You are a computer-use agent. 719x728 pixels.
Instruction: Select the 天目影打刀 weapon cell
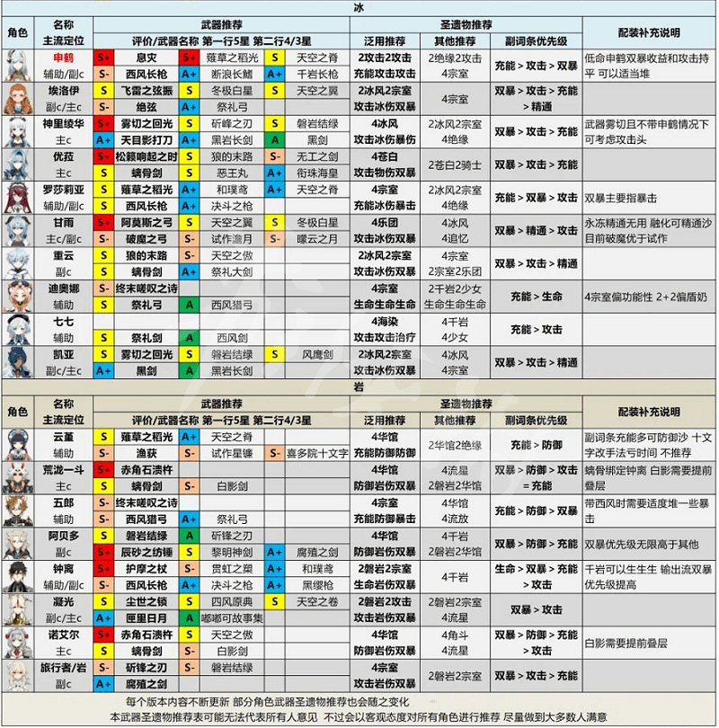tap(146, 140)
